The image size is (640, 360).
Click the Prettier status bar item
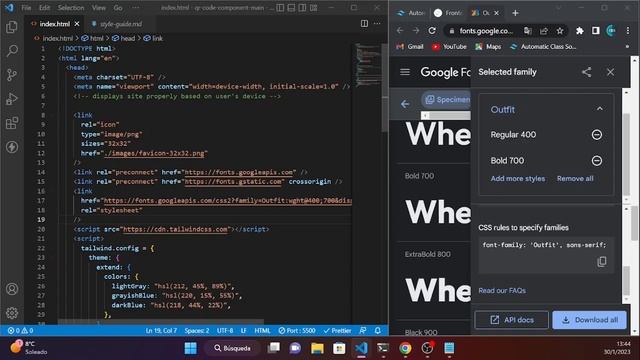(x=338, y=330)
